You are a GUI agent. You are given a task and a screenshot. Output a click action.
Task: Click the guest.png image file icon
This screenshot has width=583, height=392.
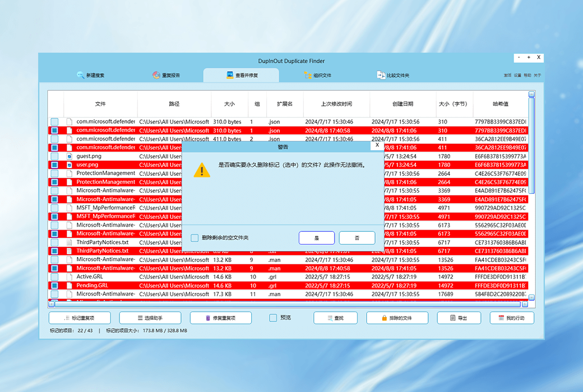69,156
